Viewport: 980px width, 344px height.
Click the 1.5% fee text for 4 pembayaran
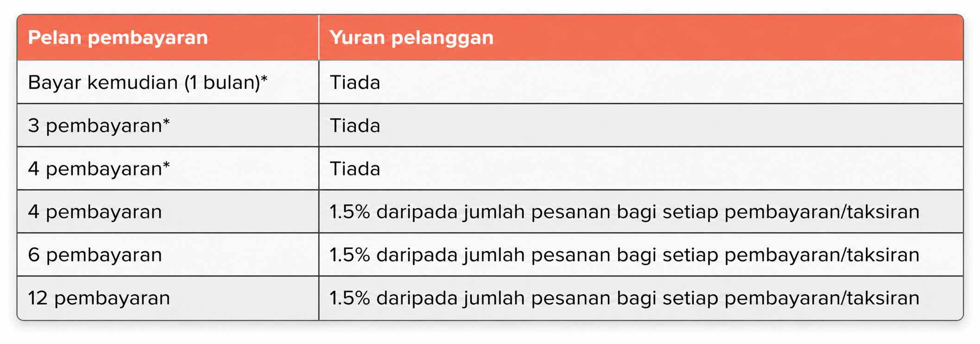(624, 212)
